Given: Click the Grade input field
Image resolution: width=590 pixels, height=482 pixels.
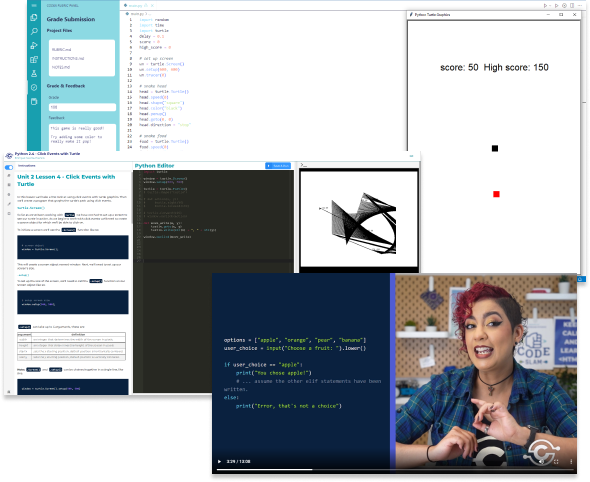Looking at the screenshot, I should [x=82, y=107].
